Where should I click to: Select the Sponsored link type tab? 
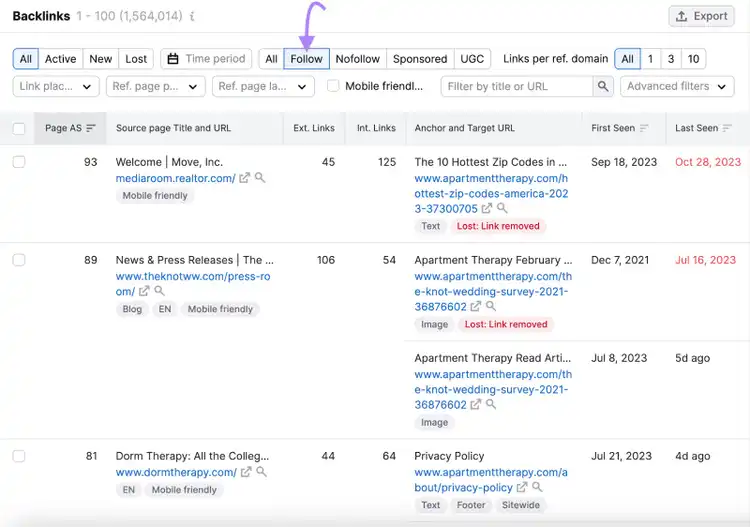coord(419,59)
